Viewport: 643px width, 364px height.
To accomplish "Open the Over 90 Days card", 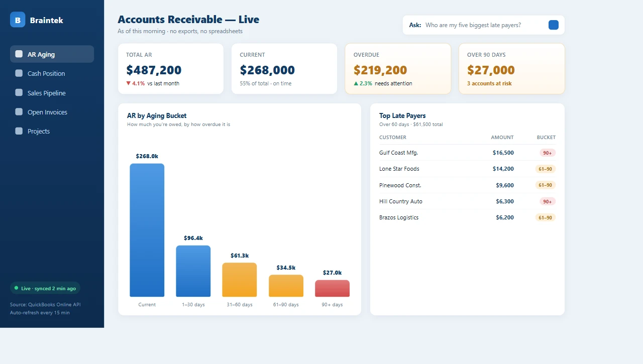I will 511,69.
